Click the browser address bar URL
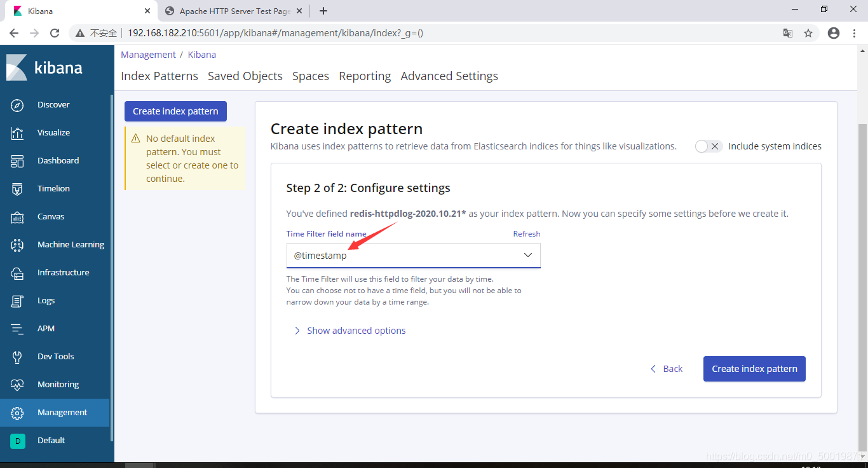The height and width of the screenshot is (468, 868). pos(275,33)
